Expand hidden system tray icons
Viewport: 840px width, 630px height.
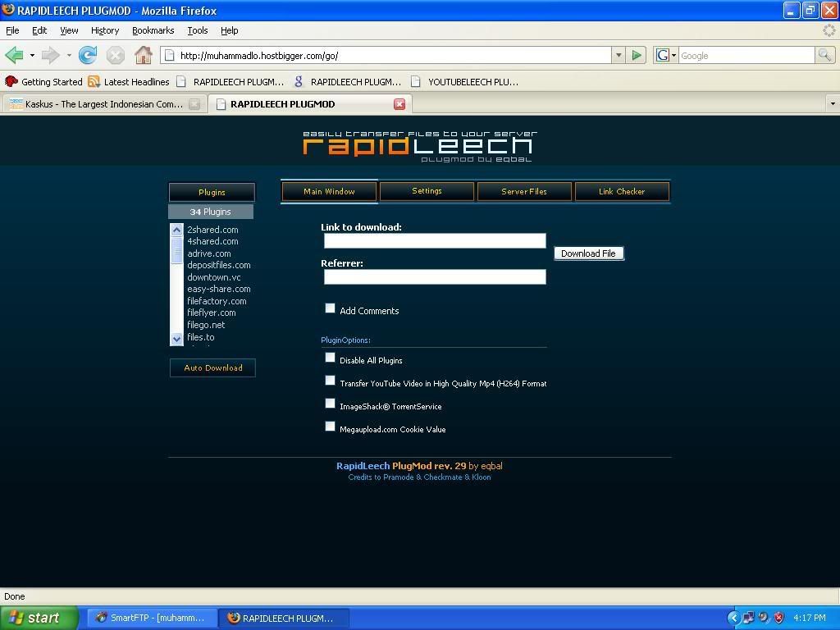(x=733, y=618)
